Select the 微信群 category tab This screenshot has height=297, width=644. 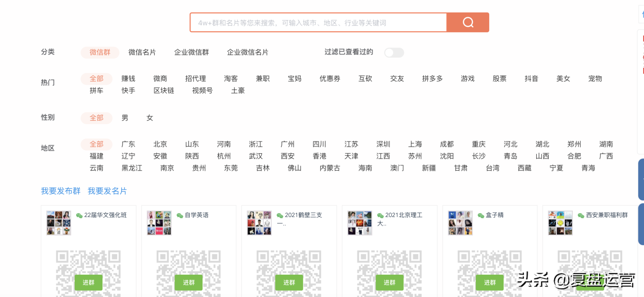(100, 52)
